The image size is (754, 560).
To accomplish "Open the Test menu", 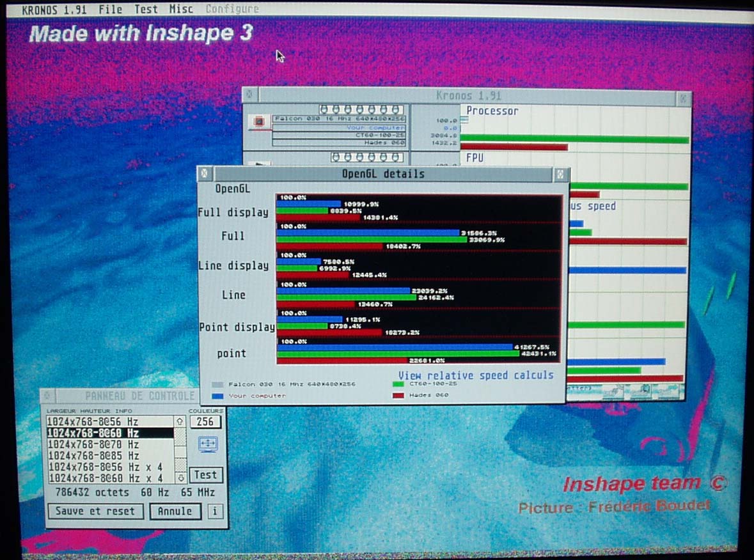I will tap(146, 9).
